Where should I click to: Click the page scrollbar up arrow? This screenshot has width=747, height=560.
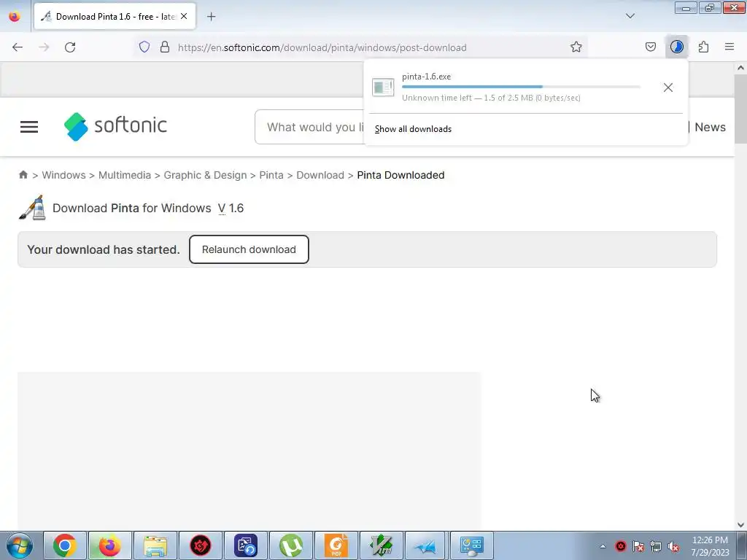coord(740,68)
